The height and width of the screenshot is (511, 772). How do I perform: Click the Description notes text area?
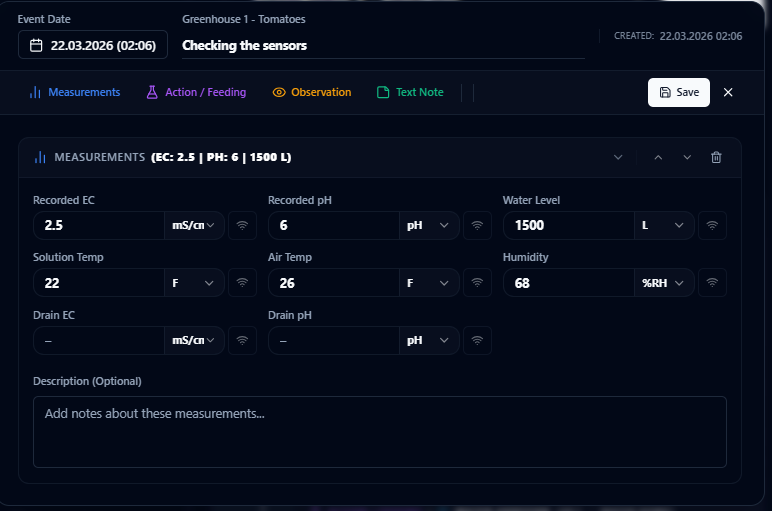tap(380, 432)
